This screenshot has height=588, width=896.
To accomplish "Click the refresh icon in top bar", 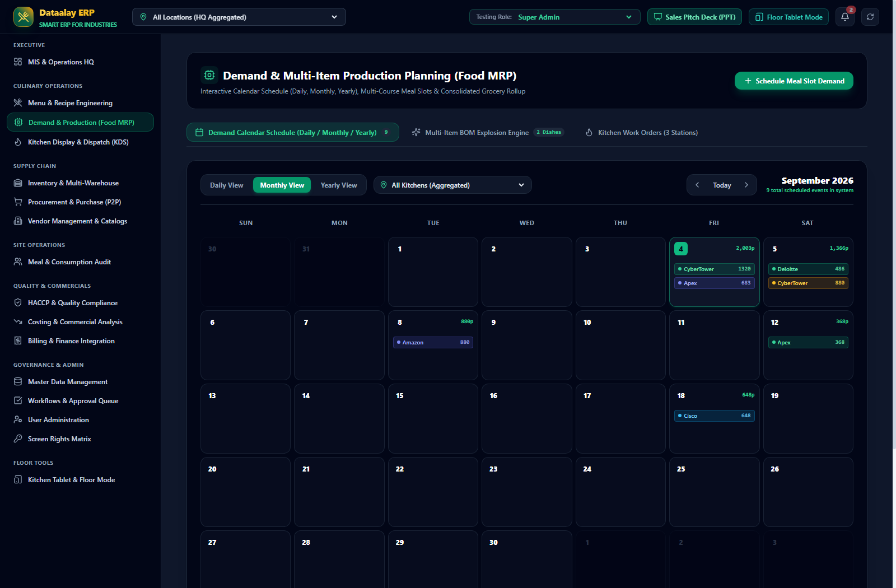I will 870,17.
